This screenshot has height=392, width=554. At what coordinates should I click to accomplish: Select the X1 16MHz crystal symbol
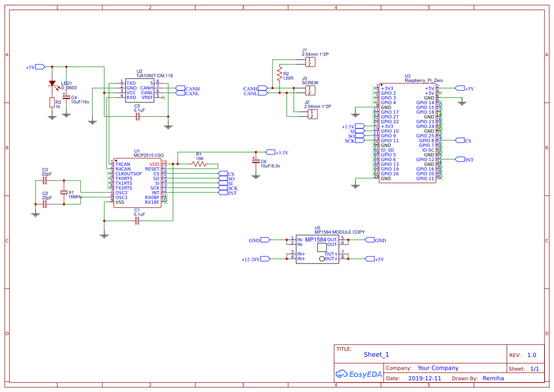64,192
